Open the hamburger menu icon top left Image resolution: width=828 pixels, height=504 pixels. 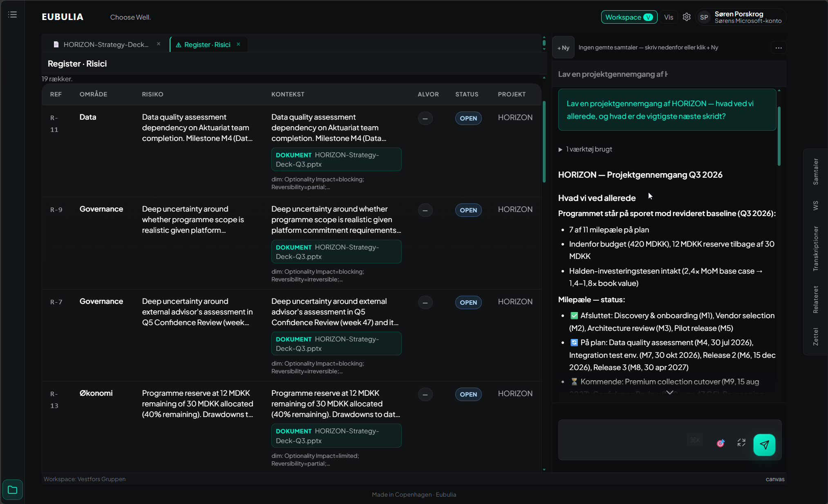coord(12,15)
